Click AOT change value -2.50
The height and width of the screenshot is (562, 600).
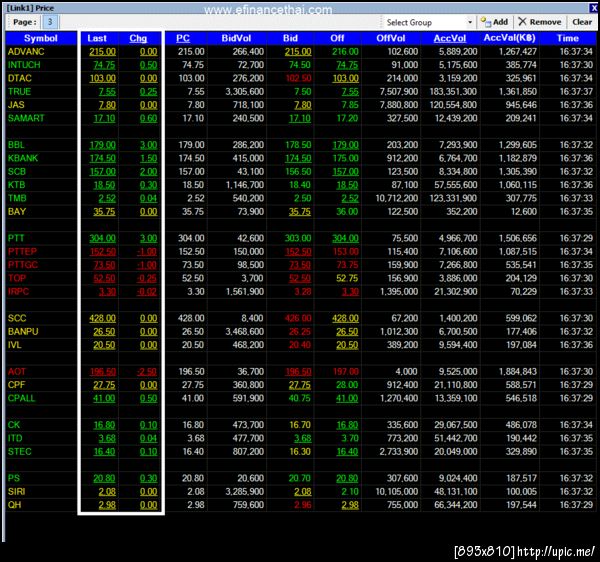[147, 372]
